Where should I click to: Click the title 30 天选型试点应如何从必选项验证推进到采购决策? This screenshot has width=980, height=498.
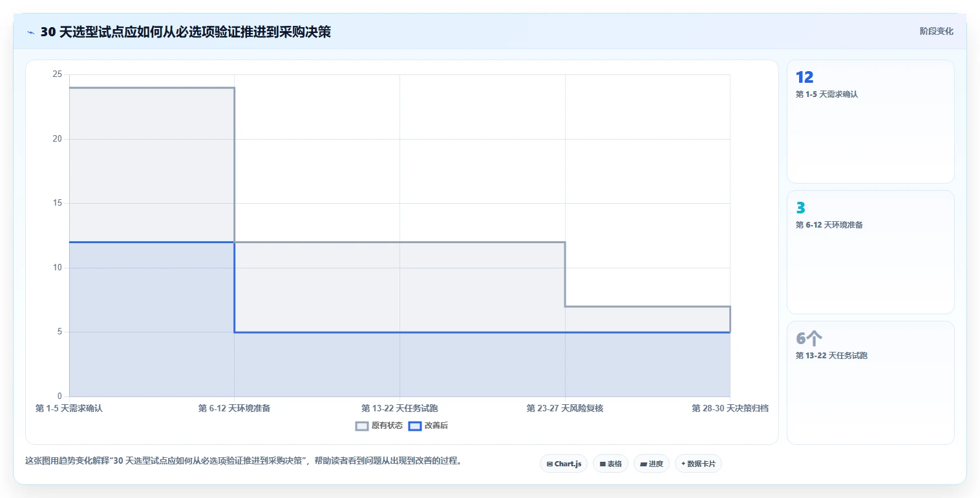coord(186,32)
